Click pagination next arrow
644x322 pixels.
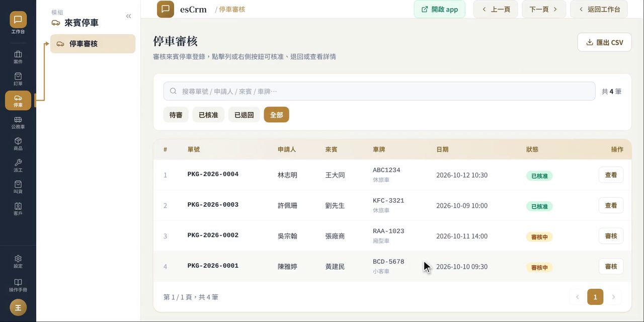click(613, 297)
